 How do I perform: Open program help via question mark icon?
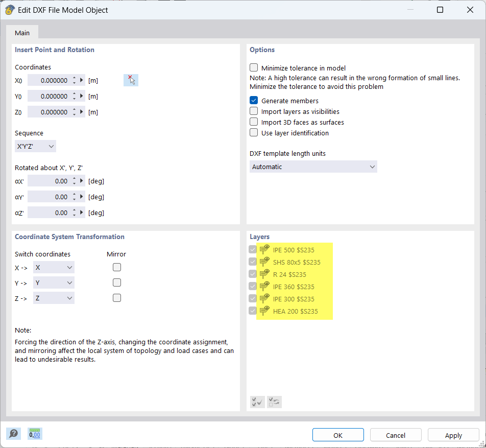click(x=13, y=433)
